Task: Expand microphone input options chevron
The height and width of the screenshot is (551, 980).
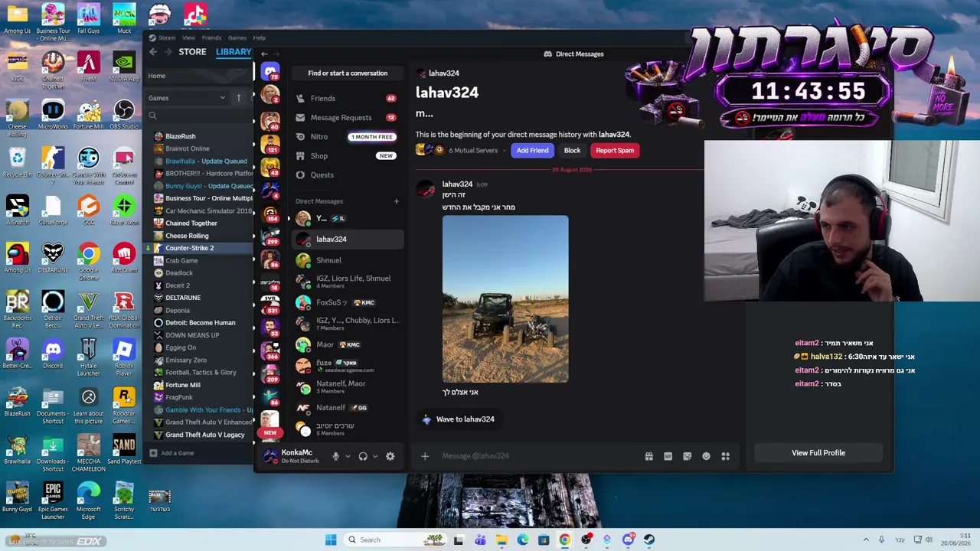Action: pyautogui.click(x=348, y=456)
